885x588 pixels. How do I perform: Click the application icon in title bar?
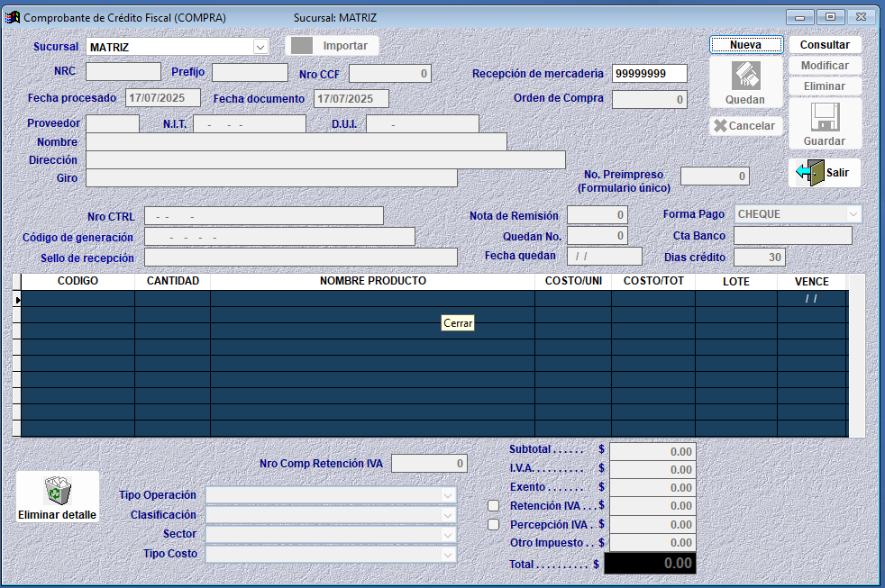pyautogui.click(x=13, y=17)
